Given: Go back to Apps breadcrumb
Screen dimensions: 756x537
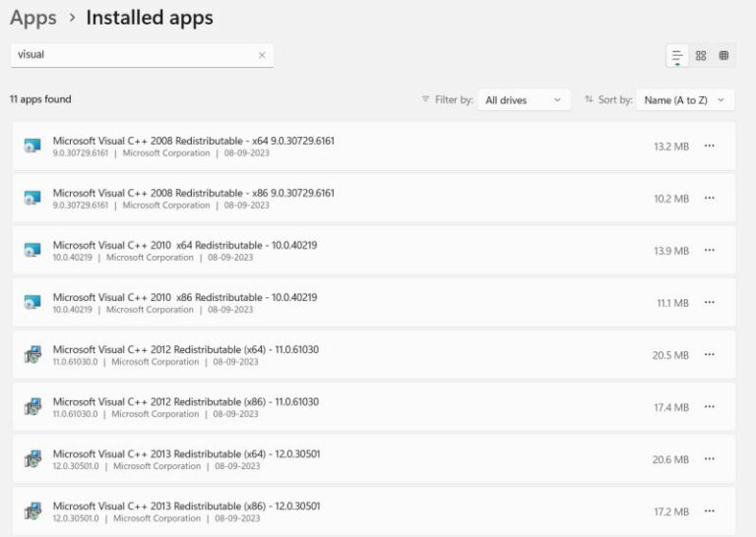Looking at the screenshot, I should click(32, 18).
